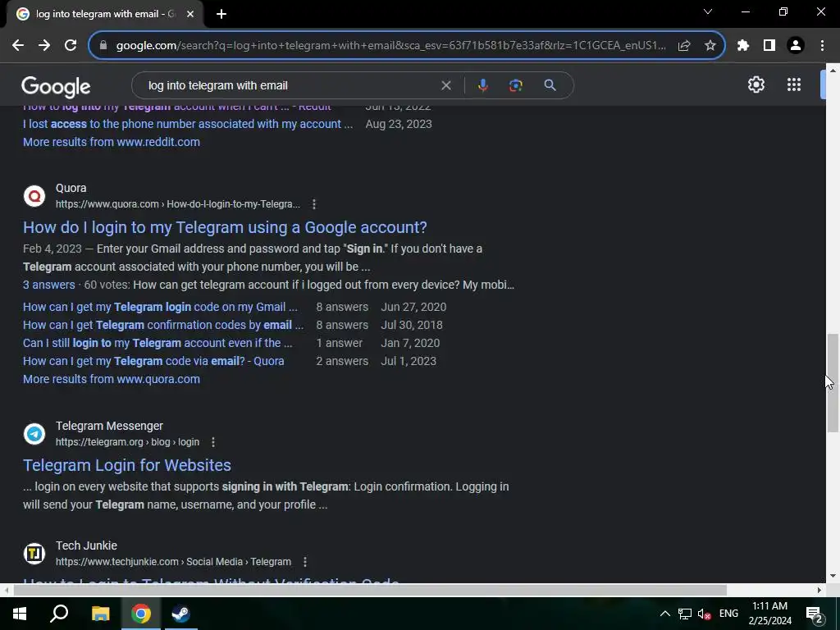Open the Windows notification center
Viewport: 840px width, 630px height.
tap(815, 614)
